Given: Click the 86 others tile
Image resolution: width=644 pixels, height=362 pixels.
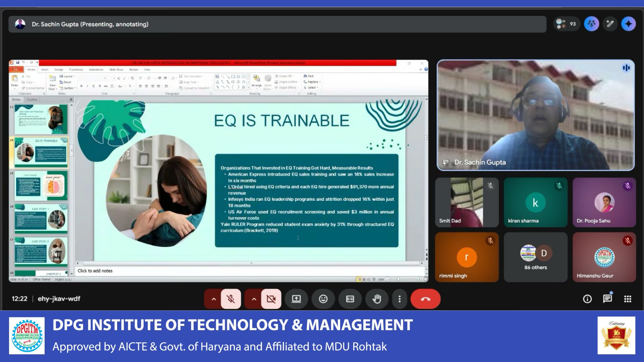Looking at the screenshot, I should click(535, 257).
